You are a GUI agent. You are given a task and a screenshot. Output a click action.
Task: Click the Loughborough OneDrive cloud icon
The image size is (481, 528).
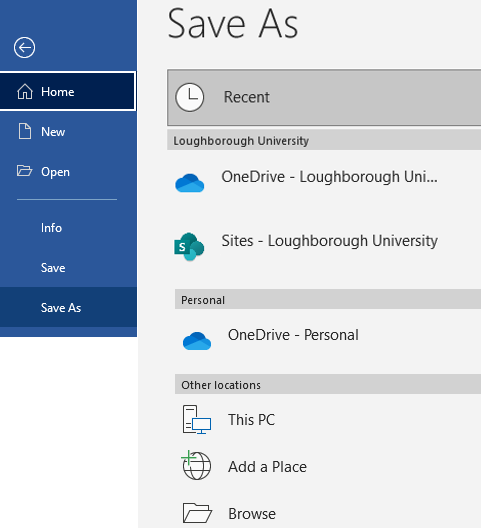coord(190,183)
